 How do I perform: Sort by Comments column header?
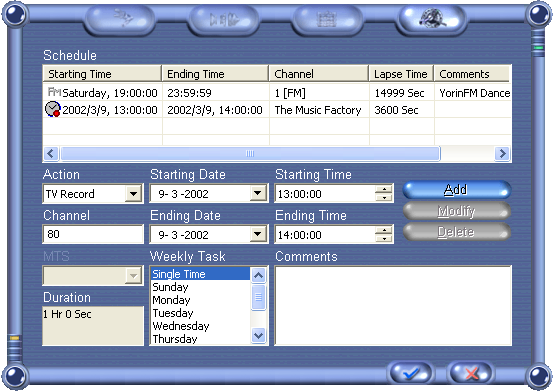(472, 74)
